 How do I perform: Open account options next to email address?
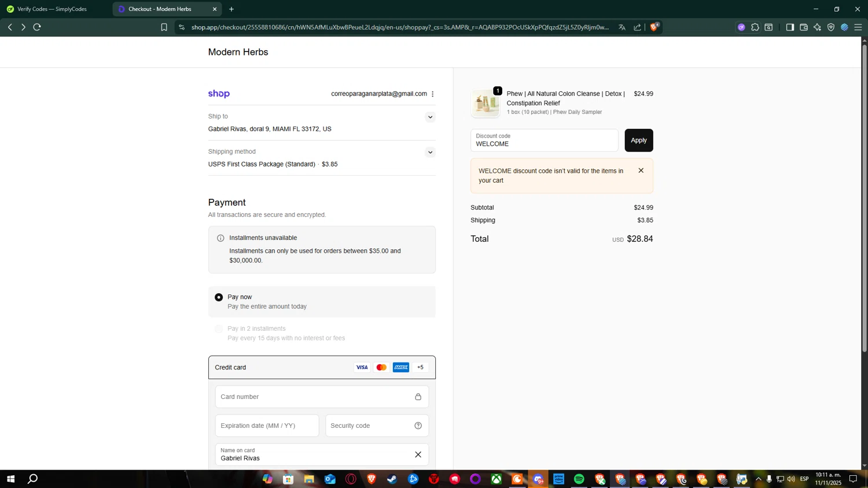(x=433, y=94)
